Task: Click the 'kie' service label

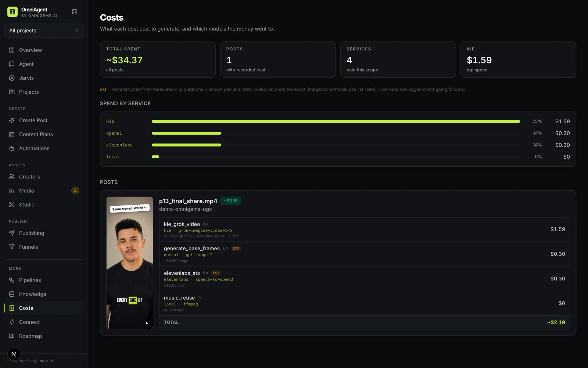Action: tap(110, 121)
